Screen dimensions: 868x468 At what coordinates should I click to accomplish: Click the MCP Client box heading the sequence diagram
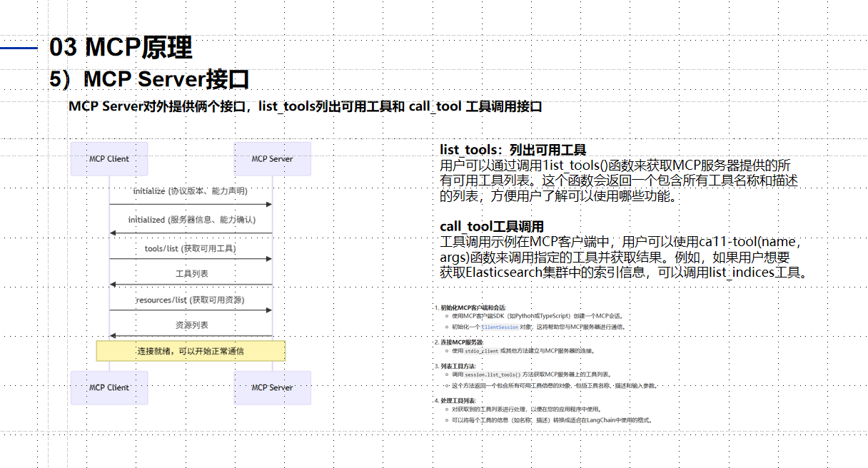109,159
